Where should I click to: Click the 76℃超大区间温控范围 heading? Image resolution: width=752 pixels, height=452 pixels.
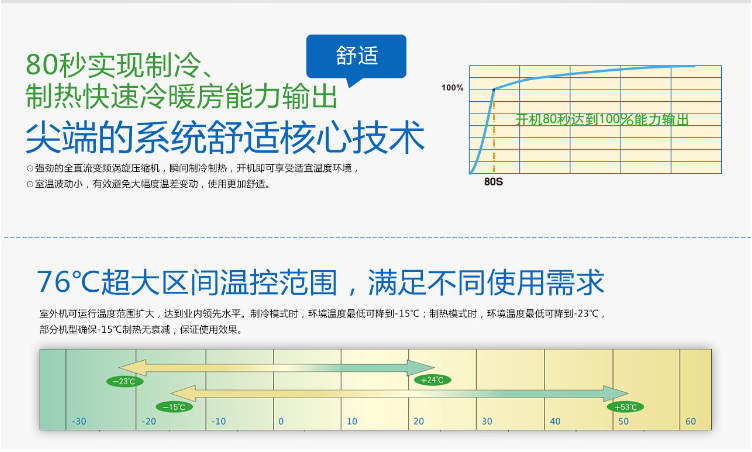click(x=320, y=281)
